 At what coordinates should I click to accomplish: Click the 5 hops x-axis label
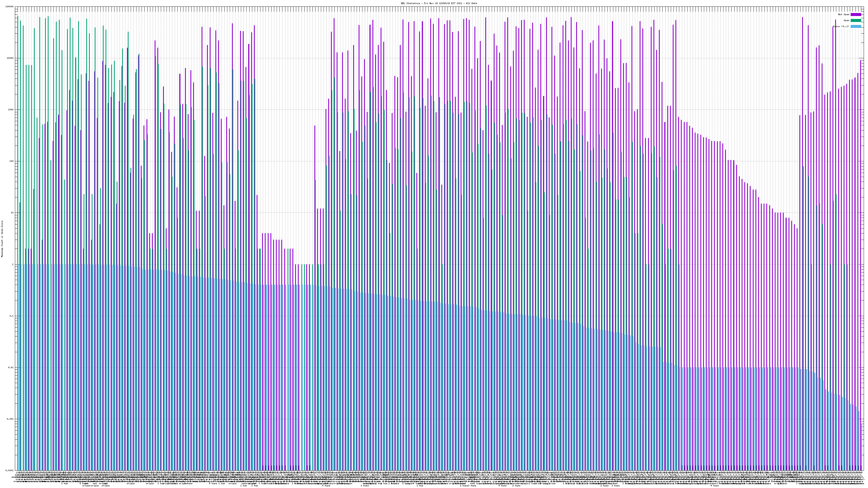tap(213, 484)
